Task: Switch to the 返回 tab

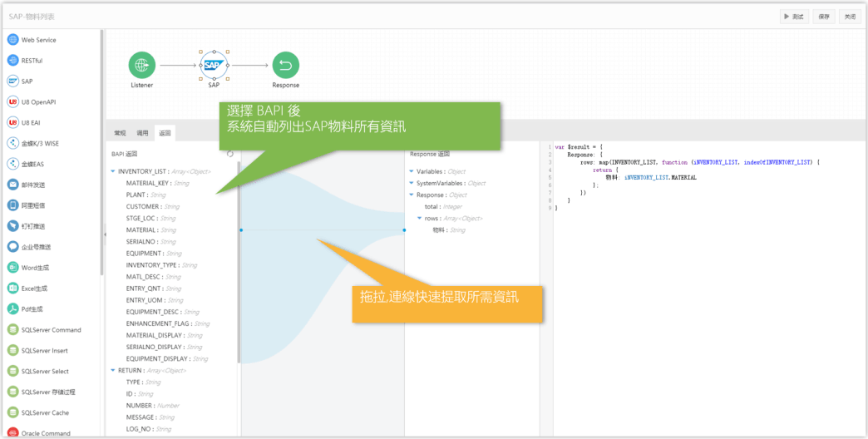Action: point(165,133)
